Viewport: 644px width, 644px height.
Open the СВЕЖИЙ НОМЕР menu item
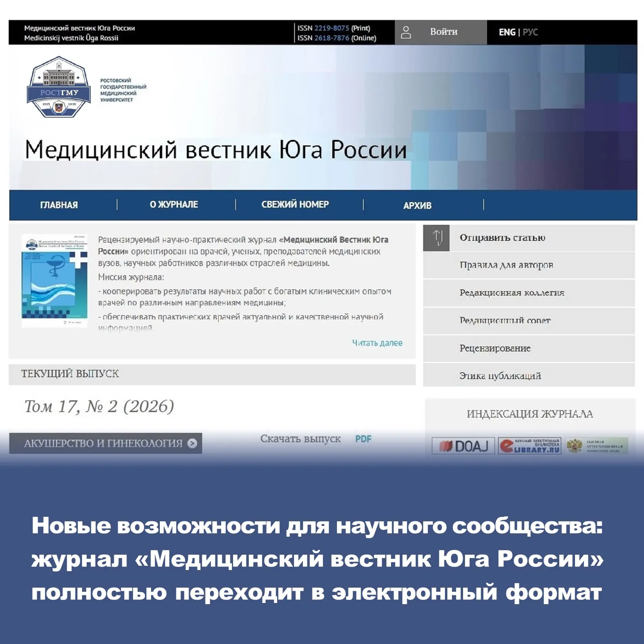click(x=295, y=205)
